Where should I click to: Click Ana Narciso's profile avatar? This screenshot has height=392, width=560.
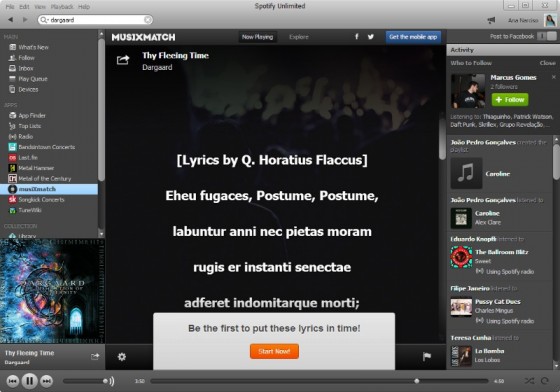coord(550,20)
